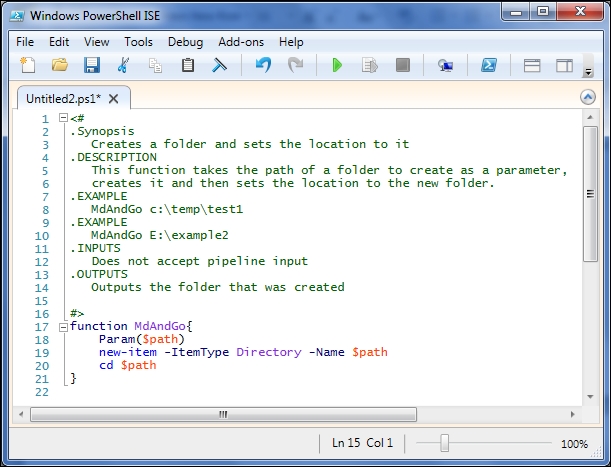Click the .OUTPUTS keyword on line 13
The height and width of the screenshot is (467, 611).
click(x=99, y=274)
